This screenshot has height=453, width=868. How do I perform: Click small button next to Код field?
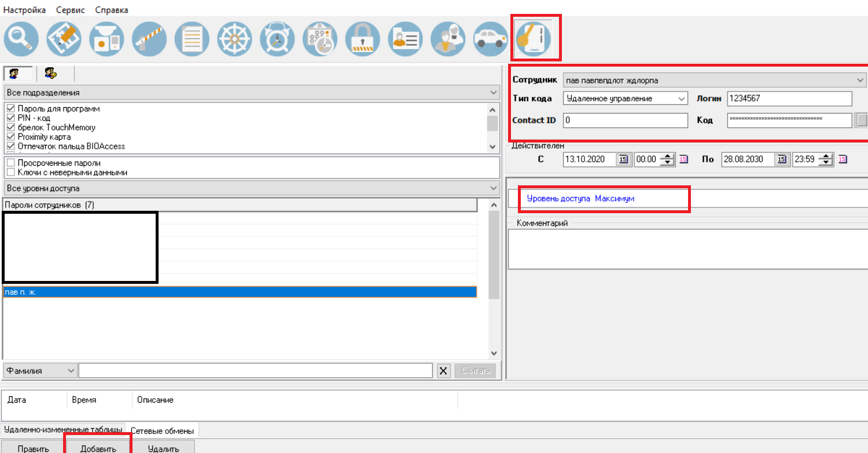point(862,120)
